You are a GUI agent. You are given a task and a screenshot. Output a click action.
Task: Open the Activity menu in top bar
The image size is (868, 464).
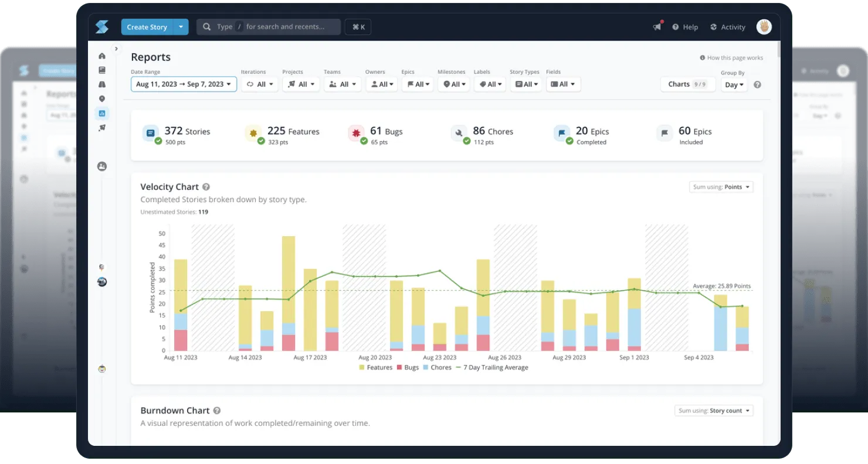[727, 27]
